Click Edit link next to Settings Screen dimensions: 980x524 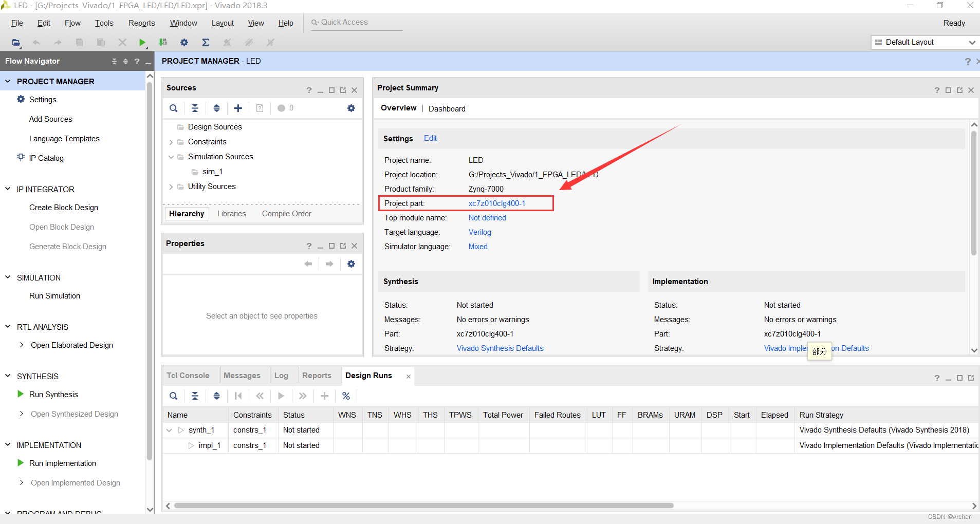click(x=430, y=138)
